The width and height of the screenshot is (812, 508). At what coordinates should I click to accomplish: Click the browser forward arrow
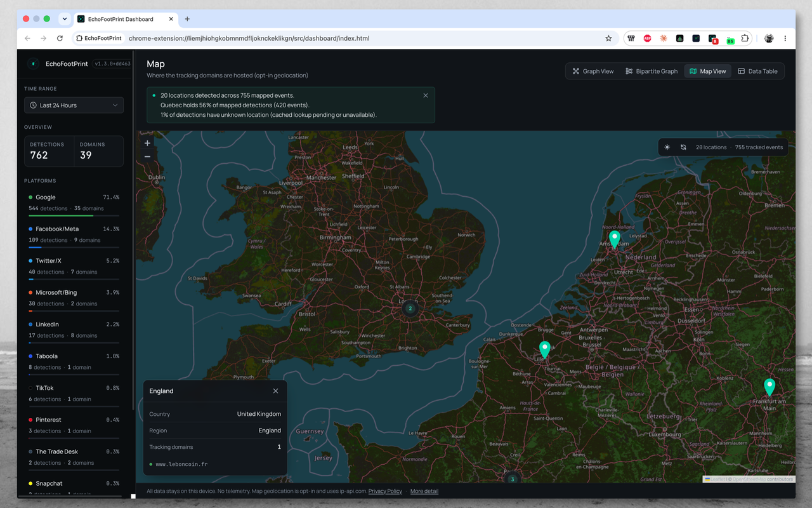(43, 38)
